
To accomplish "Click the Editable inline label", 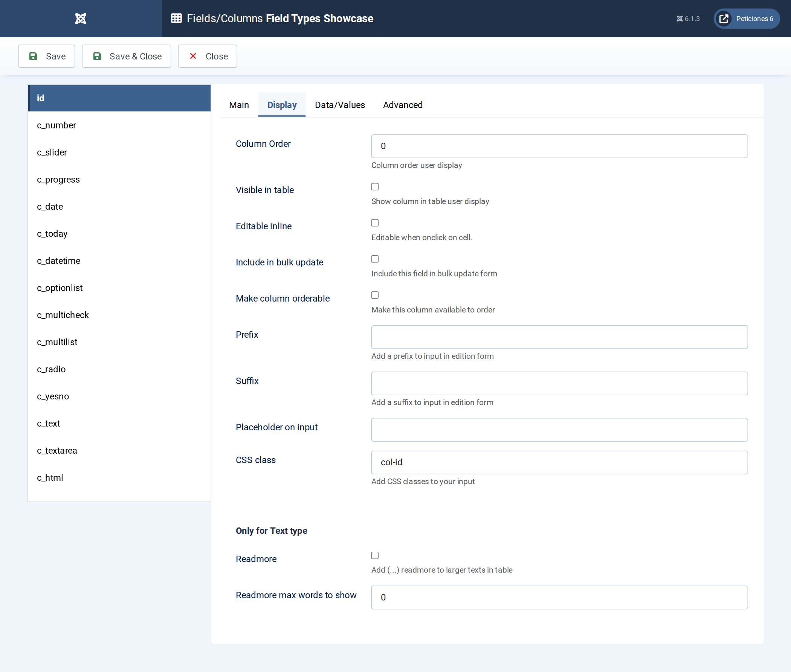I will [x=263, y=226].
